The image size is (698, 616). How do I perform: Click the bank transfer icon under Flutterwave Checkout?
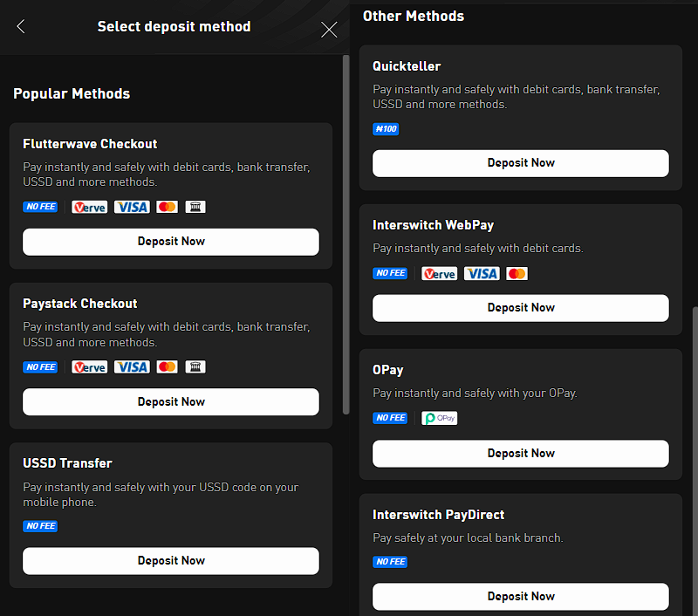point(195,207)
